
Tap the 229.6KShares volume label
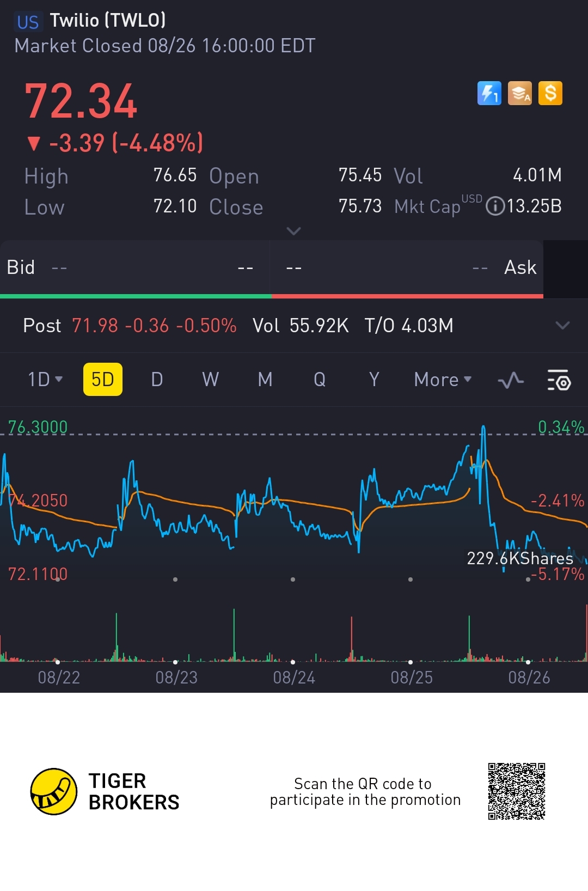pos(520,558)
